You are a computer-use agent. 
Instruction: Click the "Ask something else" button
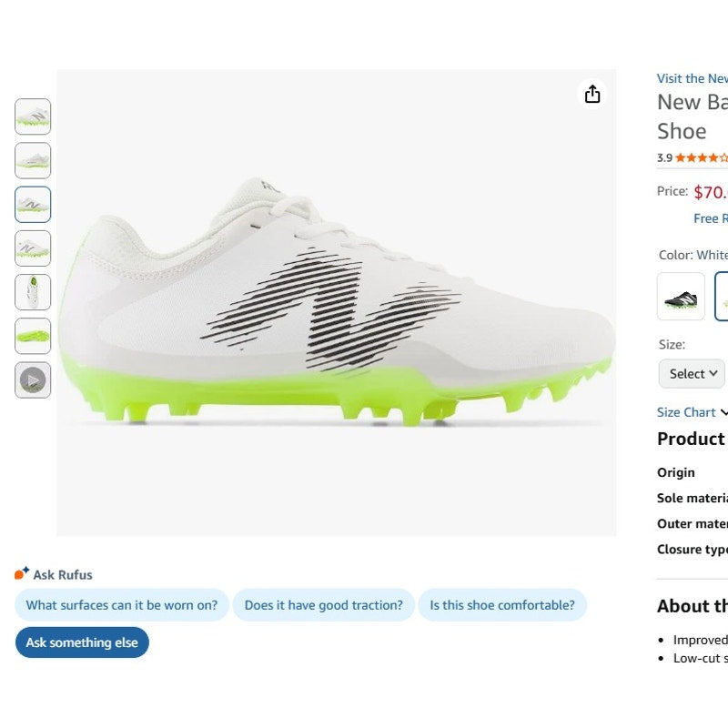[x=82, y=642]
